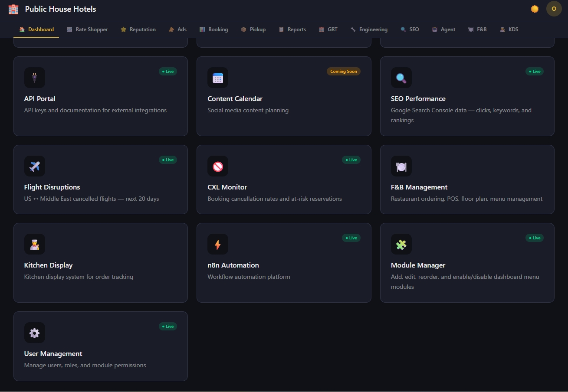Click the Module Manager puzzle icon
Viewport: 568px width, 392px height.
401,244
